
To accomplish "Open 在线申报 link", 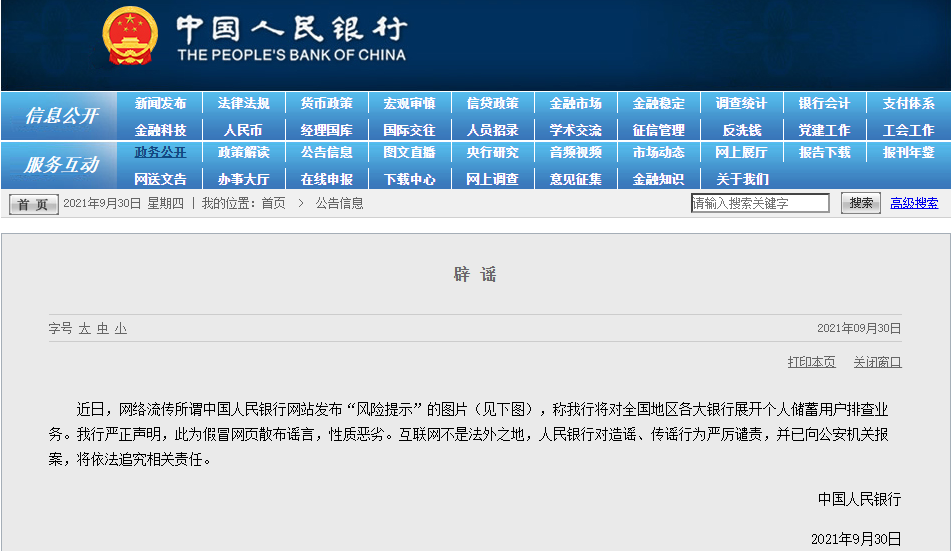I will click(327, 179).
